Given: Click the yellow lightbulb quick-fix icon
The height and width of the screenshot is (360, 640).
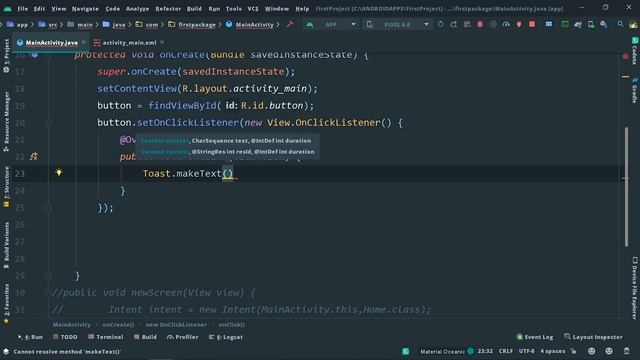Looking at the screenshot, I should pos(59,173).
